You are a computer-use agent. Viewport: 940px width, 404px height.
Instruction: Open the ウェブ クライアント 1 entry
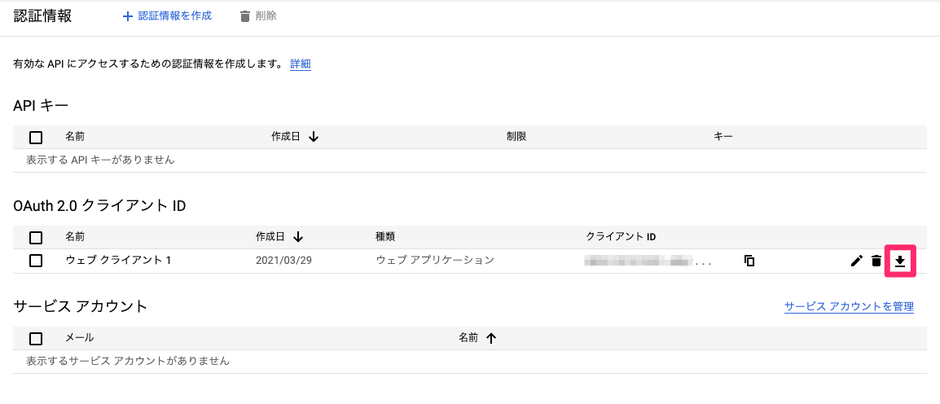(x=118, y=261)
